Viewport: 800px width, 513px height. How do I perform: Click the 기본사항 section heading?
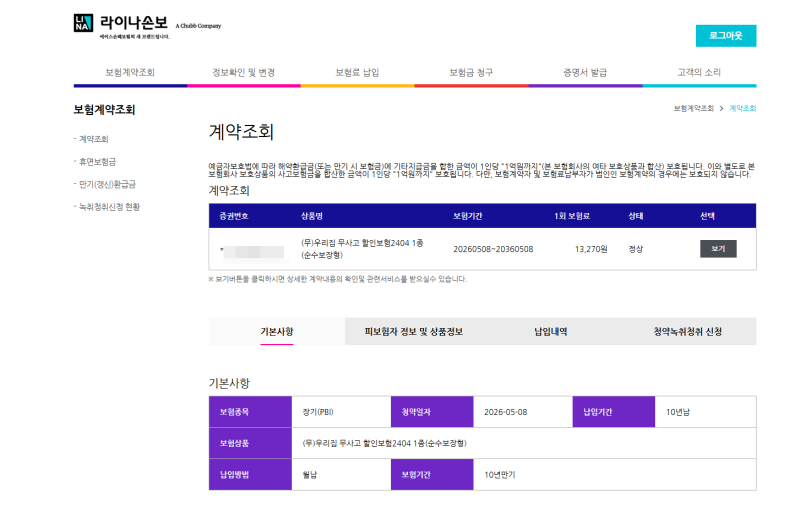(x=229, y=383)
